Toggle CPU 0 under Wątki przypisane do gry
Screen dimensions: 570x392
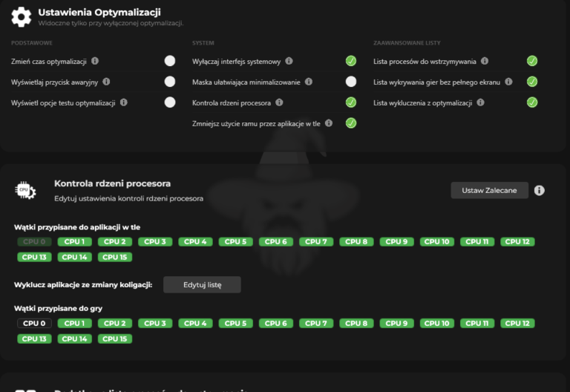click(x=34, y=324)
